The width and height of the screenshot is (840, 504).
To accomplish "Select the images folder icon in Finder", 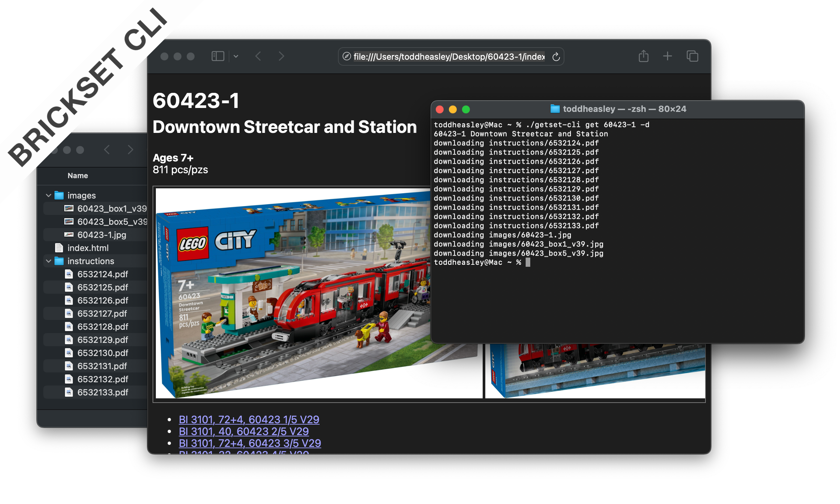I will tap(59, 195).
